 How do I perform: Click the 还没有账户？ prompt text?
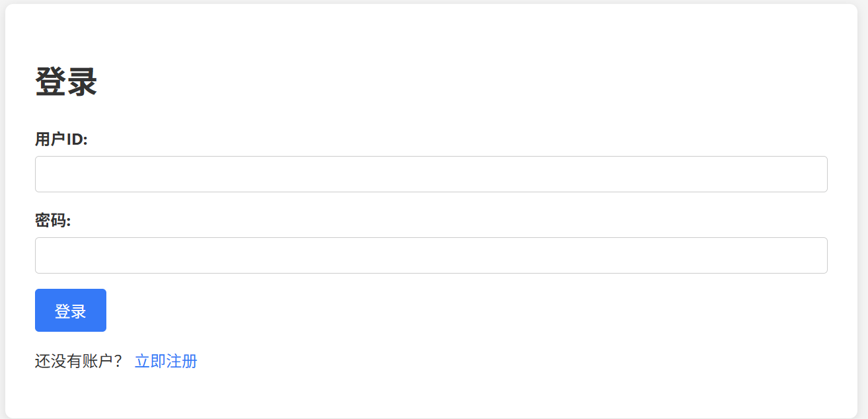coord(79,362)
